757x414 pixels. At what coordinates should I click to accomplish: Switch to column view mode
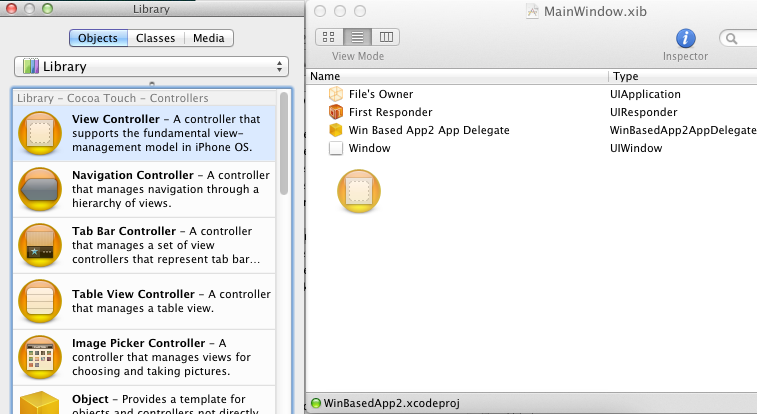tap(386, 37)
